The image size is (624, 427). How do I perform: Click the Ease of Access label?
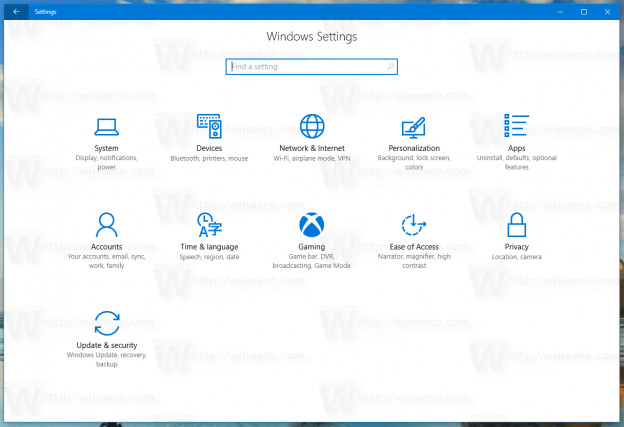pos(414,247)
